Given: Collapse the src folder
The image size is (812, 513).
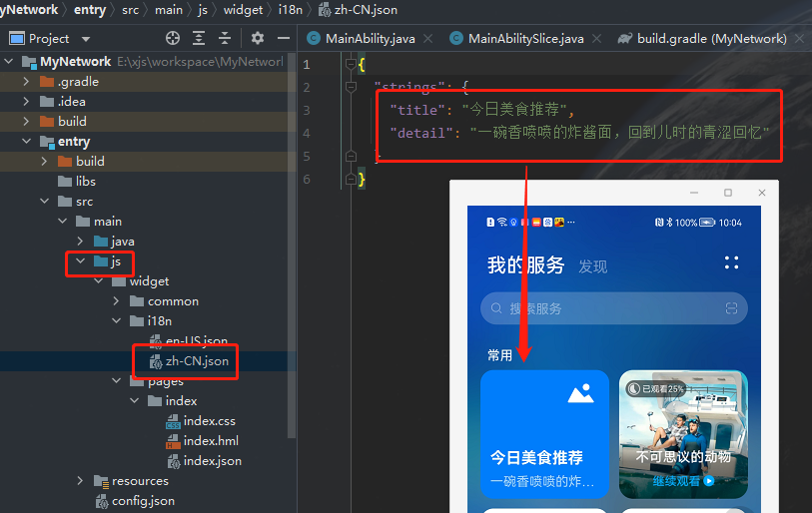Looking at the screenshot, I should point(45,202).
